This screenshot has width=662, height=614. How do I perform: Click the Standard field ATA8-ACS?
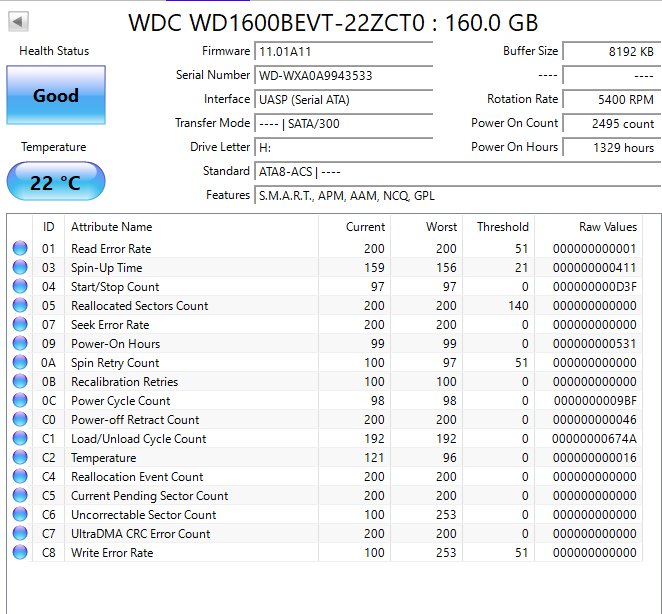(458, 171)
